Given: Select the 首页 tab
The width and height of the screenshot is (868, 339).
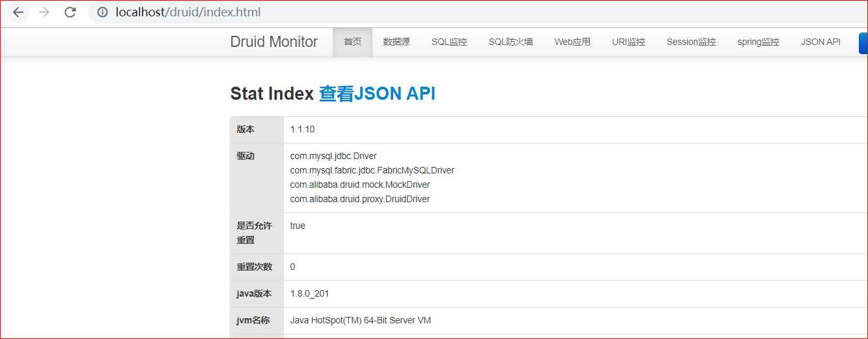Looking at the screenshot, I should coord(352,42).
